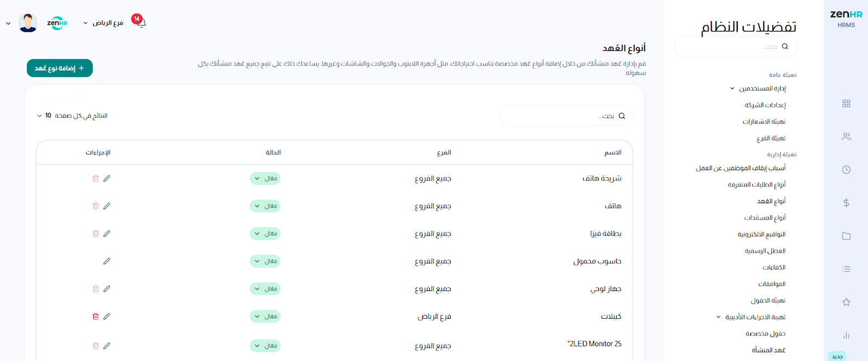Screen dimensions: 868x361
Task: Open the account menu chevron beside avatar
Action: click(x=8, y=23)
